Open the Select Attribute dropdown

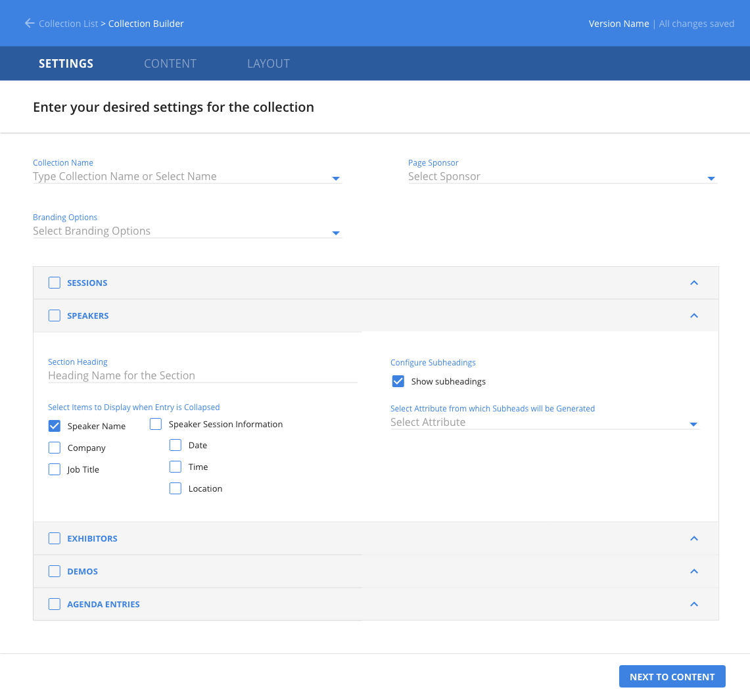tap(693, 424)
